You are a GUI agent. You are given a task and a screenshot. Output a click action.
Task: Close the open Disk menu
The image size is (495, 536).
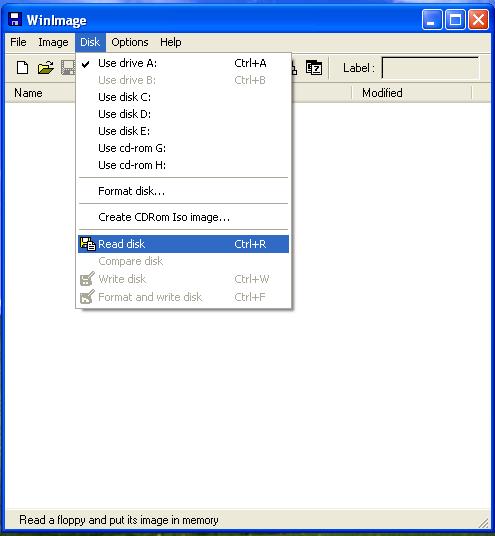click(90, 42)
